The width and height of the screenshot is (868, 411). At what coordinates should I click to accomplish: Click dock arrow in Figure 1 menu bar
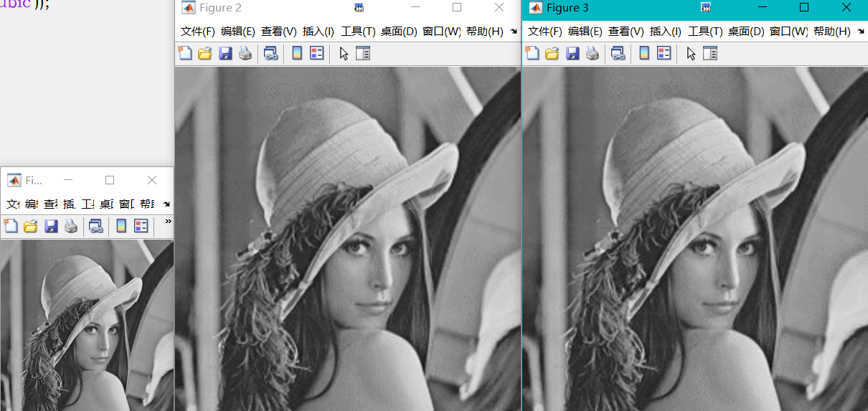(166, 204)
